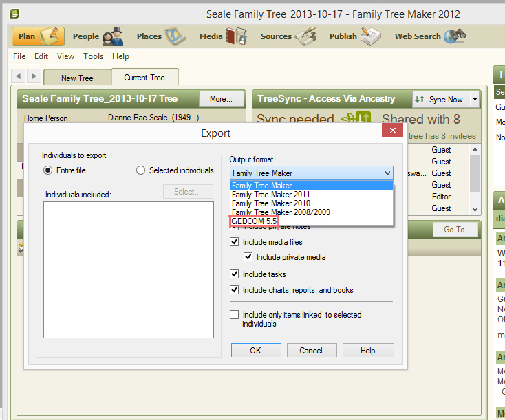The height and width of the screenshot is (420, 505).
Task: Toggle Include private media checkbox
Action: pyautogui.click(x=248, y=257)
